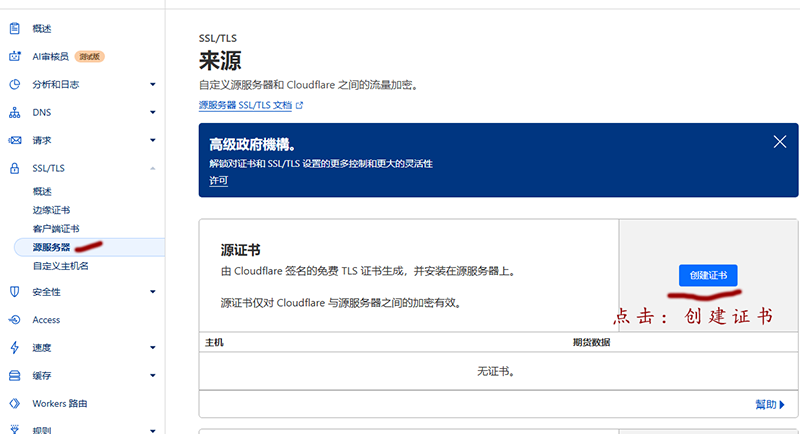Open the 源服务器 SSL/TLS 文档 link

click(x=251, y=105)
